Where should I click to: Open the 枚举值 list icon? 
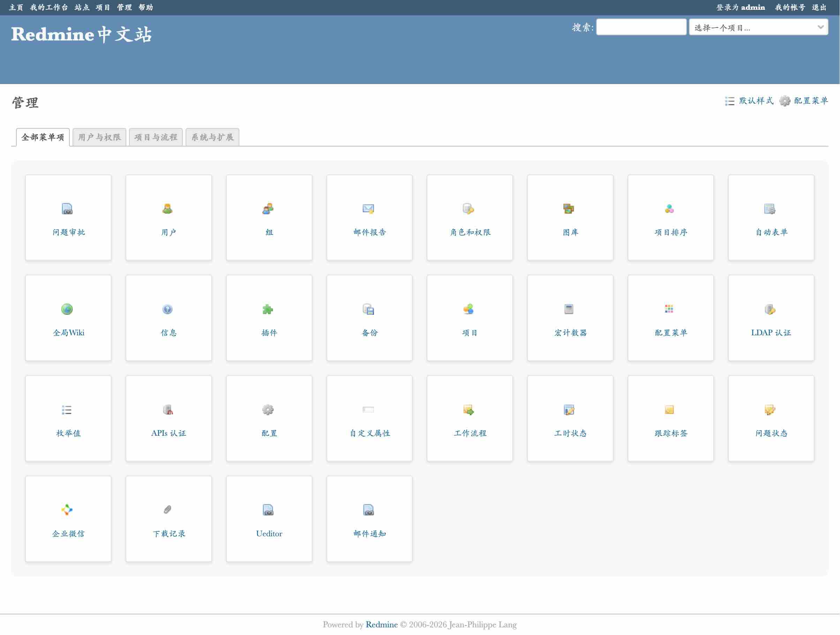point(67,410)
